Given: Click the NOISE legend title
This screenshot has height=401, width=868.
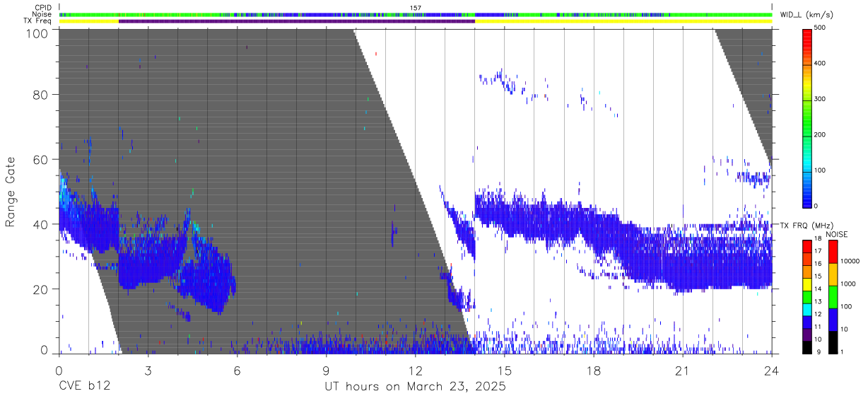Looking at the screenshot, I should click(x=836, y=234).
